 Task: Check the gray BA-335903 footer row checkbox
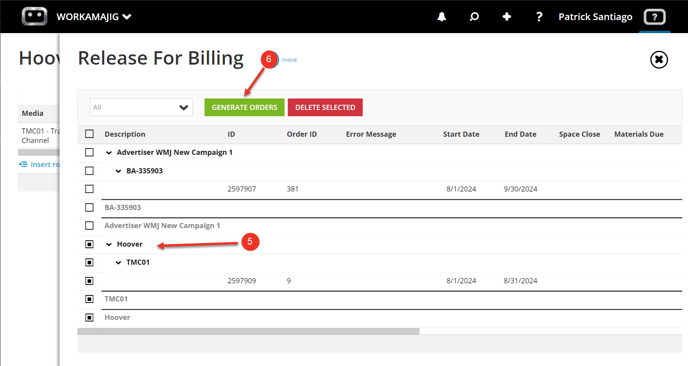pos(89,207)
